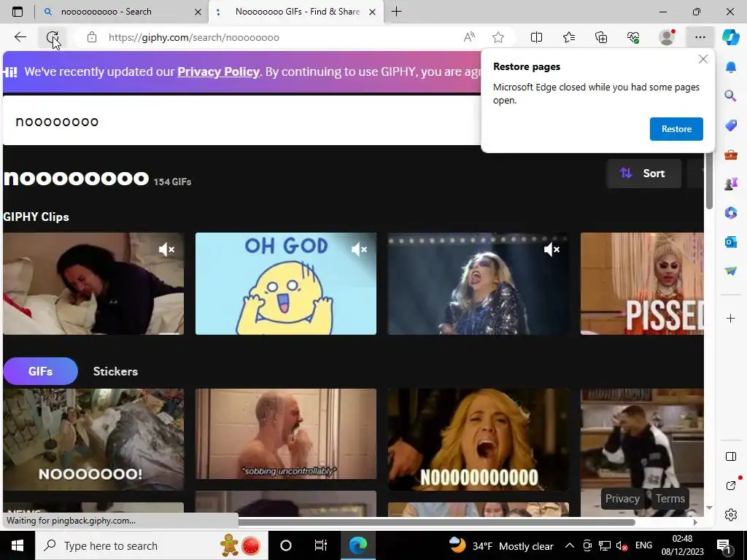The width and height of the screenshot is (747, 560).
Task: Open Shopping tag icon in sidebar
Action: (x=731, y=125)
